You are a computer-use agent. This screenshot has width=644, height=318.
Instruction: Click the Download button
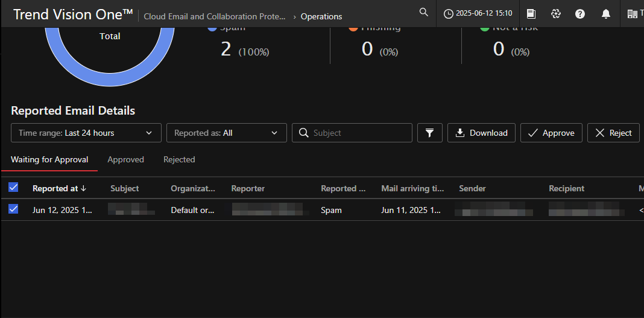click(x=481, y=133)
